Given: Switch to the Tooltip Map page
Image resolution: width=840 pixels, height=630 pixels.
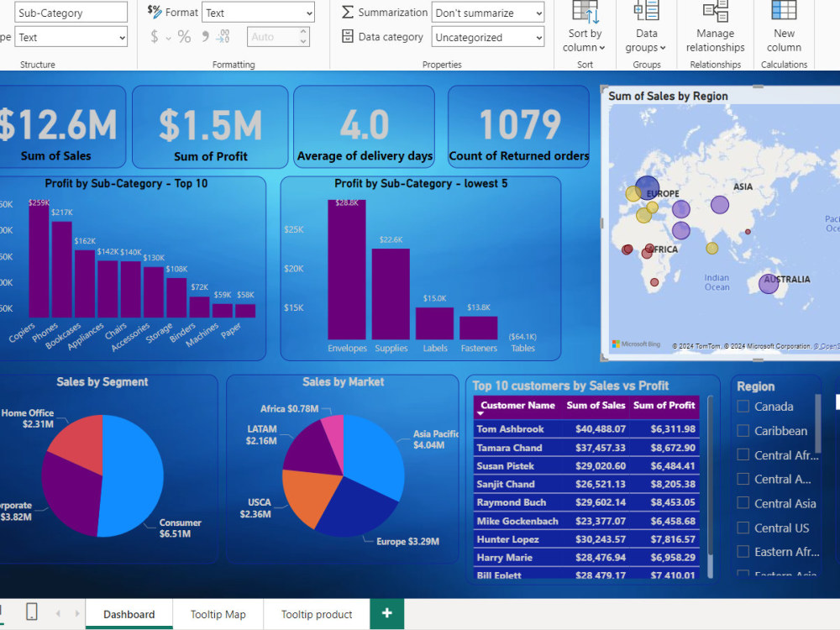Looking at the screenshot, I should (218, 614).
